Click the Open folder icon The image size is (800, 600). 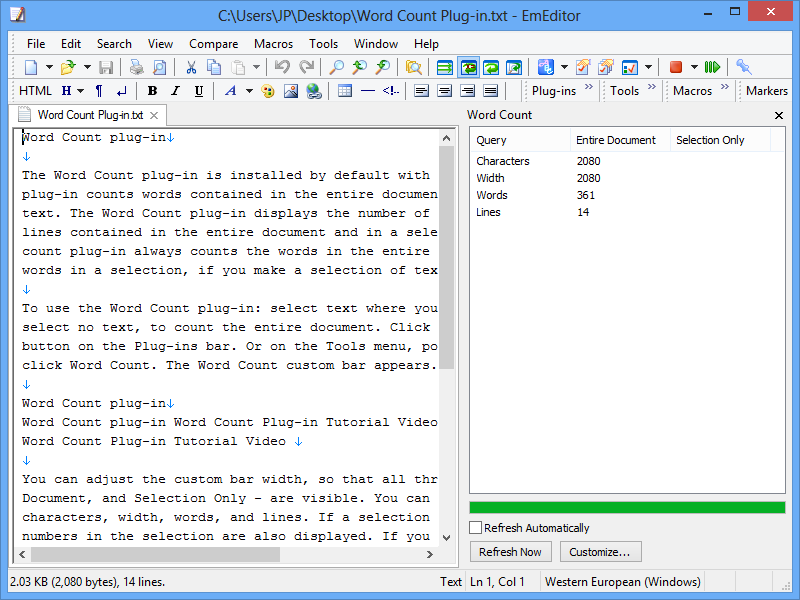[68, 67]
